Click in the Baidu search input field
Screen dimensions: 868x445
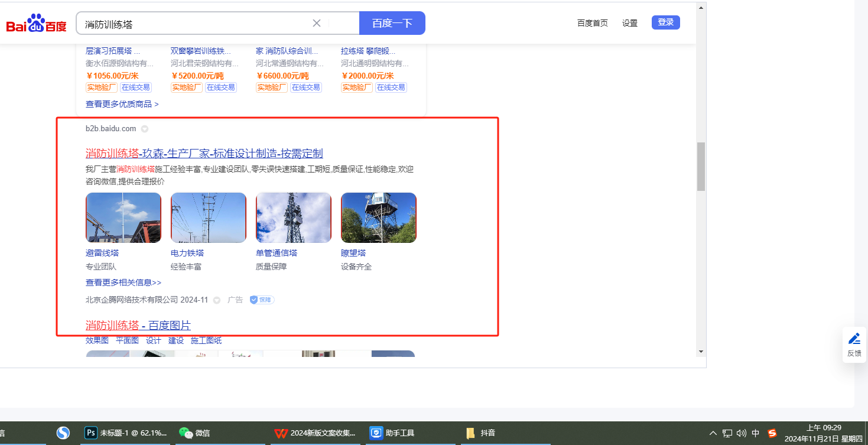pos(195,24)
